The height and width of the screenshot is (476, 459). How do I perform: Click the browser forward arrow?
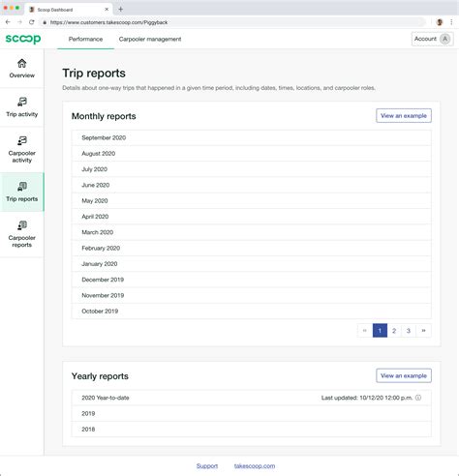(19, 22)
